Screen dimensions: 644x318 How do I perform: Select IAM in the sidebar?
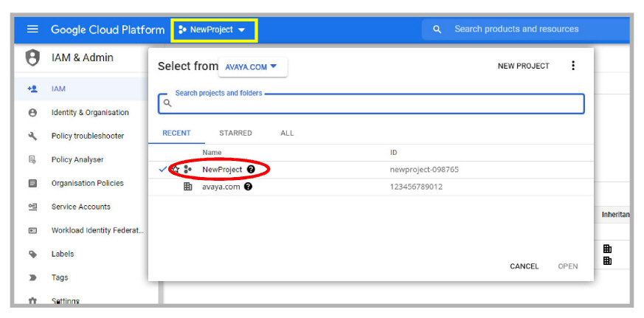click(x=58, y=89)
